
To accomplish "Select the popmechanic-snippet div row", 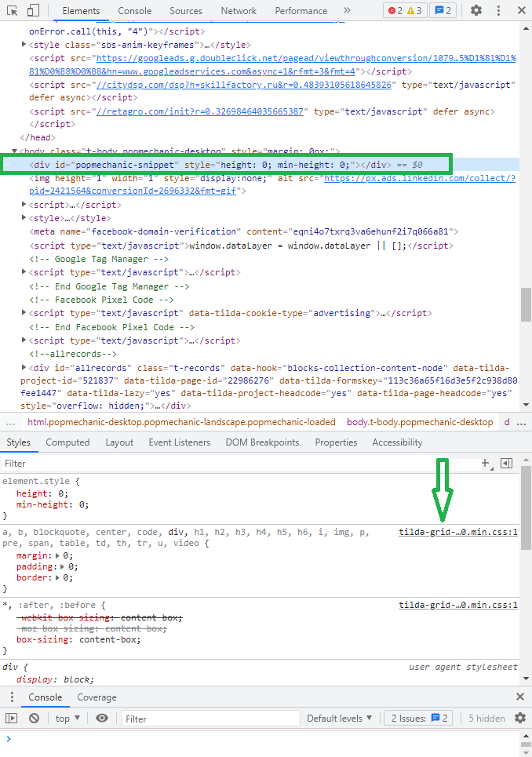I will [x=260, y=165].
